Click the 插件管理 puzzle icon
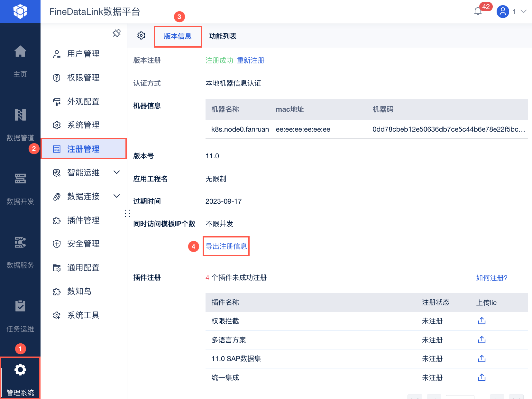This screenshot has height=399, width=532. 57,220
